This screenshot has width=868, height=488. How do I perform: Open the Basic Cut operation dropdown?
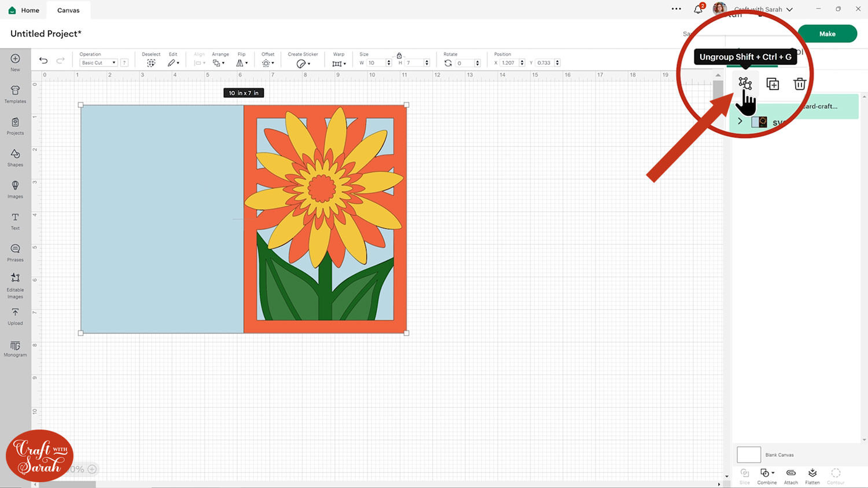(98, 63)
